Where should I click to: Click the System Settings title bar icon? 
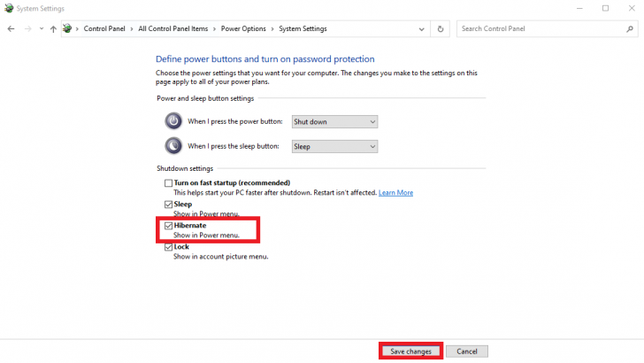point(9,8)
